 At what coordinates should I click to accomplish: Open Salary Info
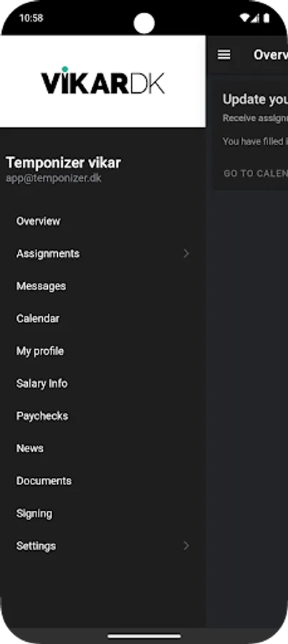tap(42, 384)
